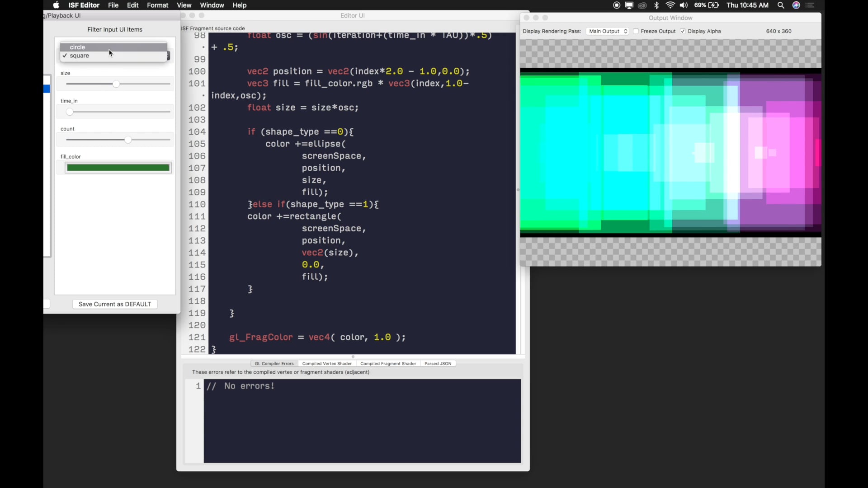868x488 pixels.
Task: Open the Siri icon
Action: (796, 5)
